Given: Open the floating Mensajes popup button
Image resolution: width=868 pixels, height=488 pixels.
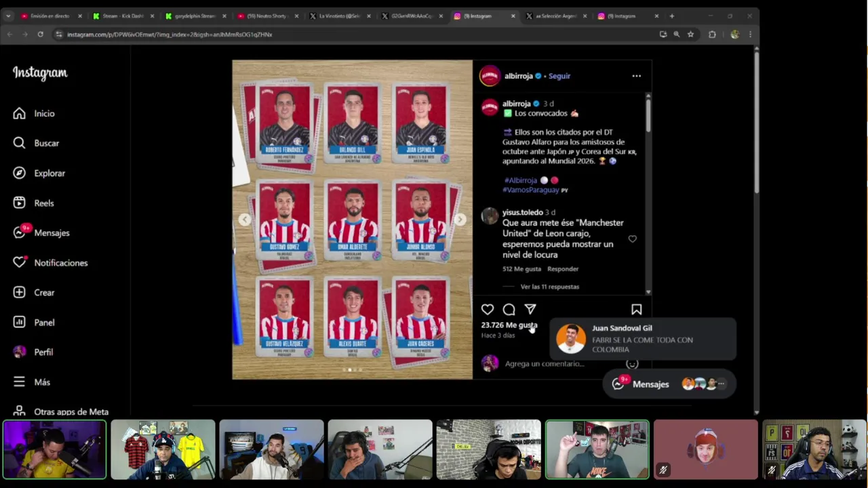Looking at the screenshot, I should [668, 384].
